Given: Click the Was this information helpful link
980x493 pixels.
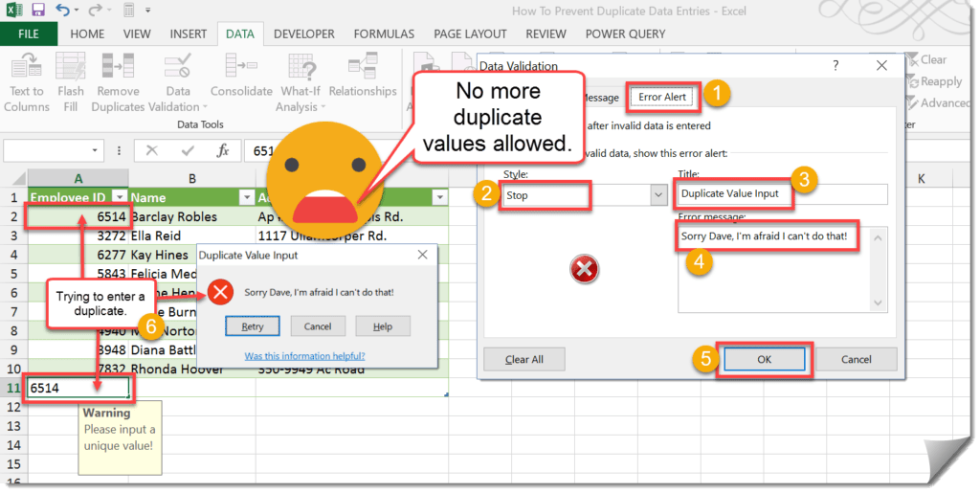Looking at the screenshot, I should (x=304, y=355).
